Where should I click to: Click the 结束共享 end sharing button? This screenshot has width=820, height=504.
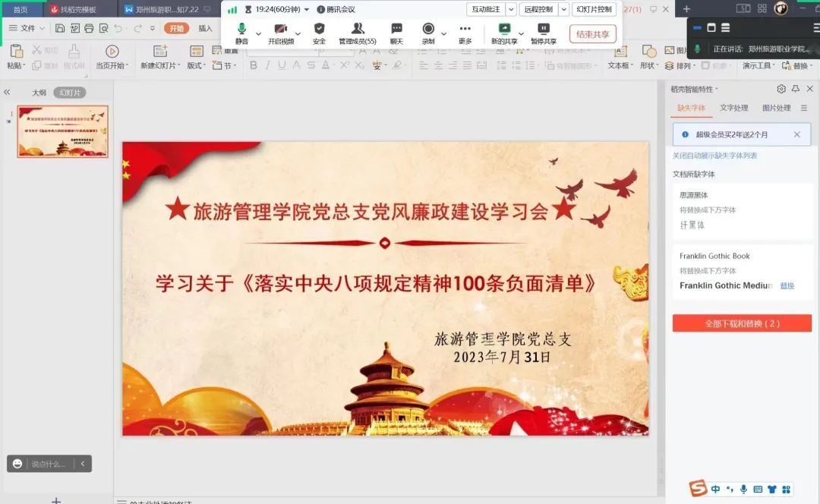tap(592, 34)
